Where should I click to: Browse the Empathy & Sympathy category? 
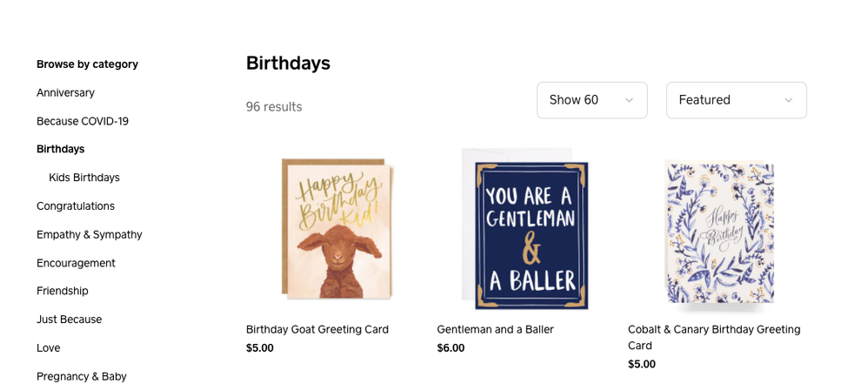pyautogui.click(x=89, y=234)
